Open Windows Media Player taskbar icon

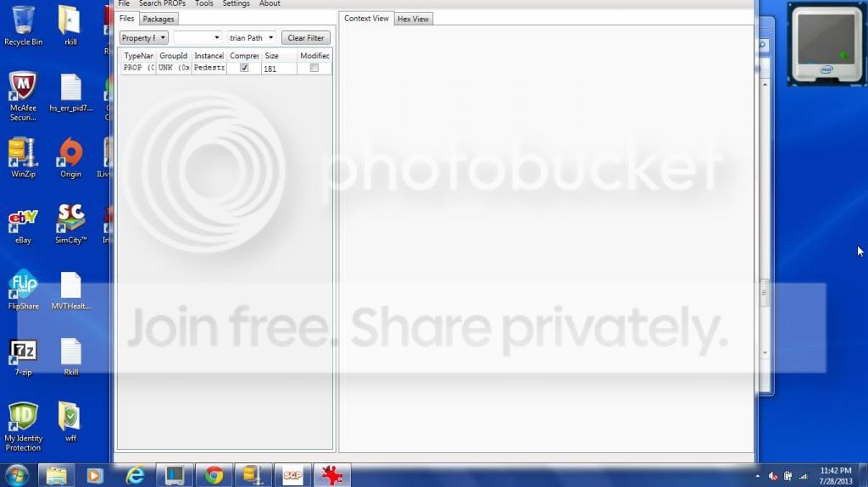coord(95,476)
